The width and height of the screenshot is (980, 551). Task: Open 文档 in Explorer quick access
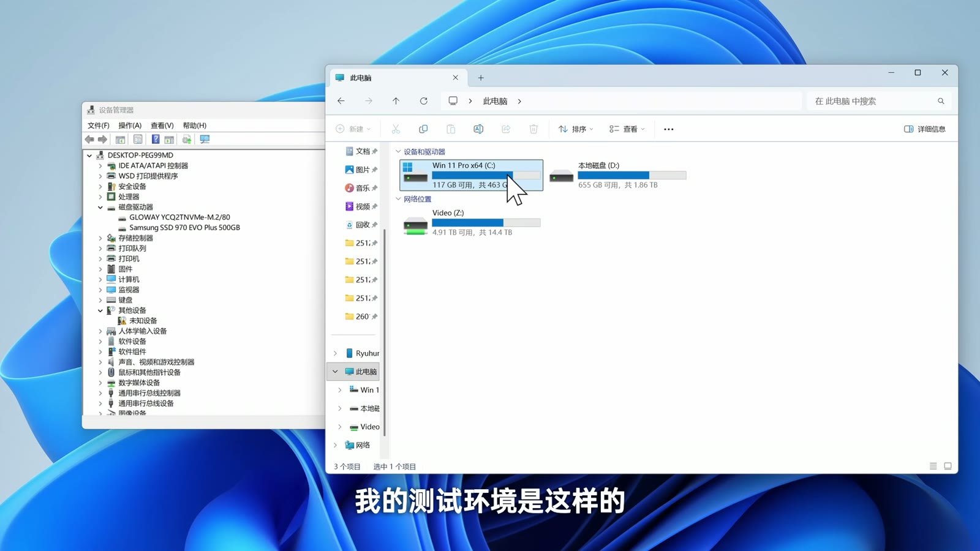point(361,151)
